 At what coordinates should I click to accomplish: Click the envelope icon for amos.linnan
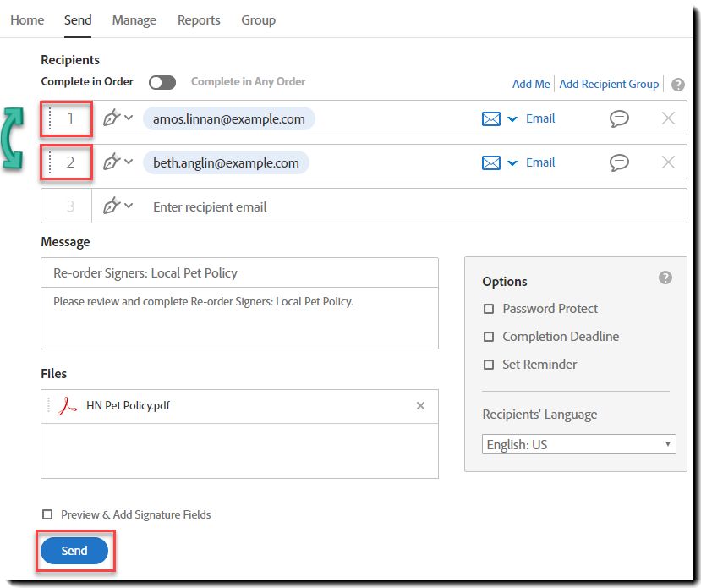(491, 119)
